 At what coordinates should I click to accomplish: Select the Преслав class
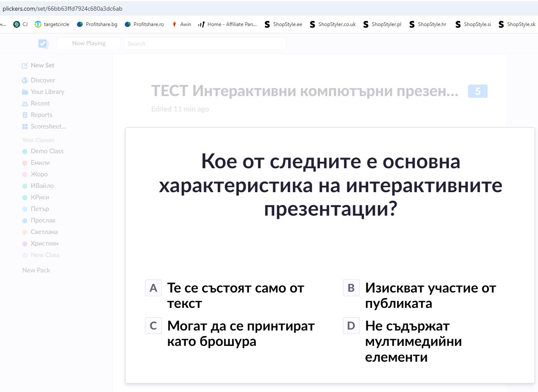tap(38, 220)
